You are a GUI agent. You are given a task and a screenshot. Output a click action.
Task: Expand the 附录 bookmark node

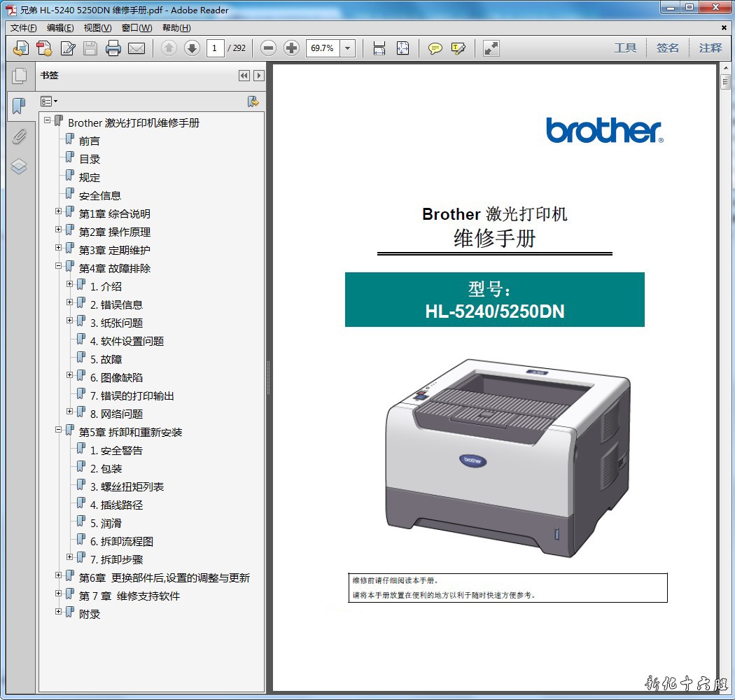pos(59,611)
